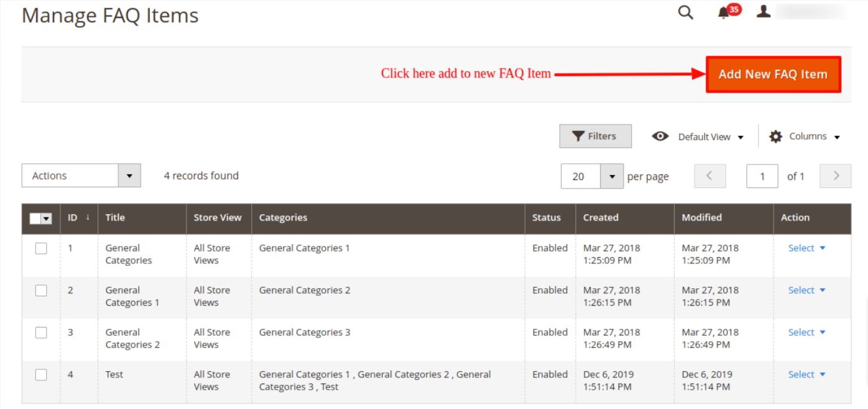Click the search magnifier icon

pyautogui.click(x=685, y=12)
